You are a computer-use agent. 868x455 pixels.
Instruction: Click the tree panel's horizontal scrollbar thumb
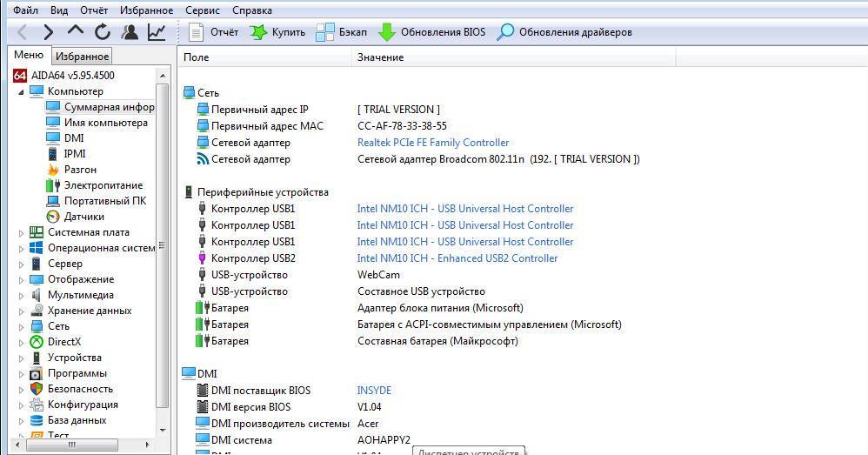click(x=72, y=445)
